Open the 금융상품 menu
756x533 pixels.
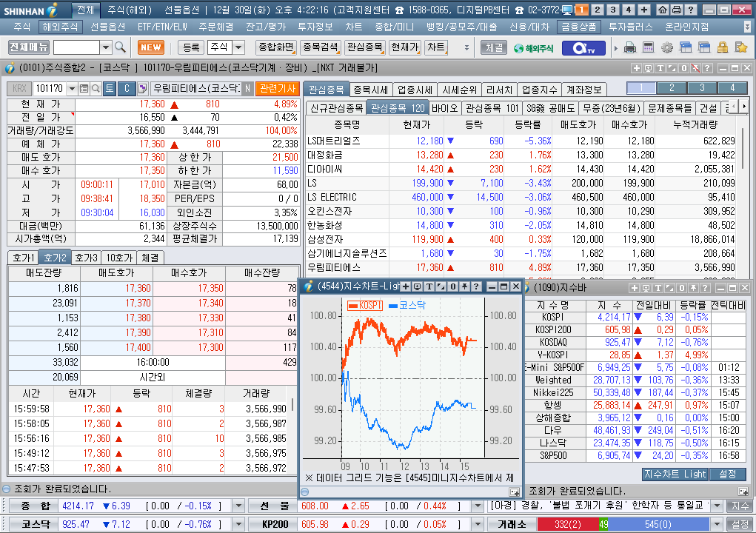coord(578,27)
